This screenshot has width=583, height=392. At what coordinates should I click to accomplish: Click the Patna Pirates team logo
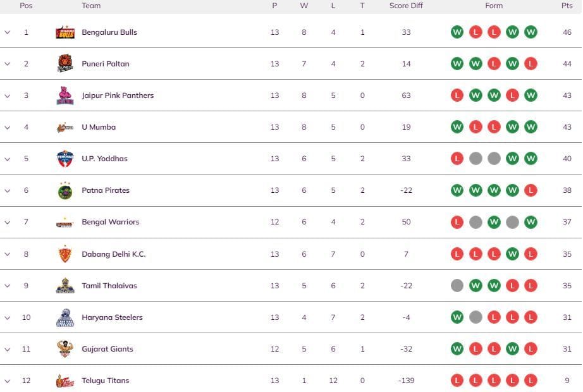point(65,190)
